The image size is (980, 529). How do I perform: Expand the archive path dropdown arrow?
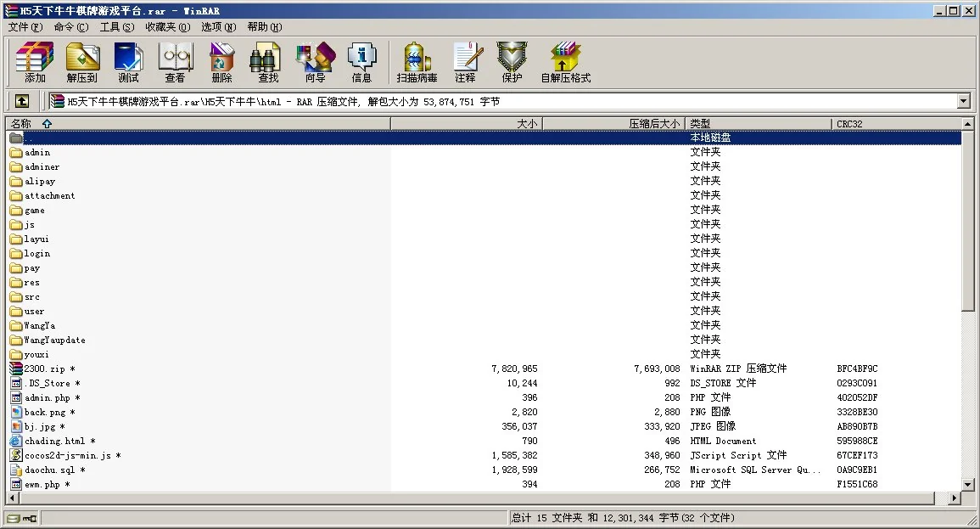[963, 102]
